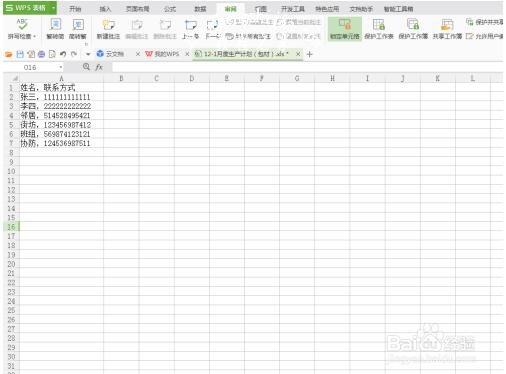Screen dimensions: 506x374
Task: Click protect and share workbook (保护并共享)
Action: pyautogui.click(x=484, y=22)
